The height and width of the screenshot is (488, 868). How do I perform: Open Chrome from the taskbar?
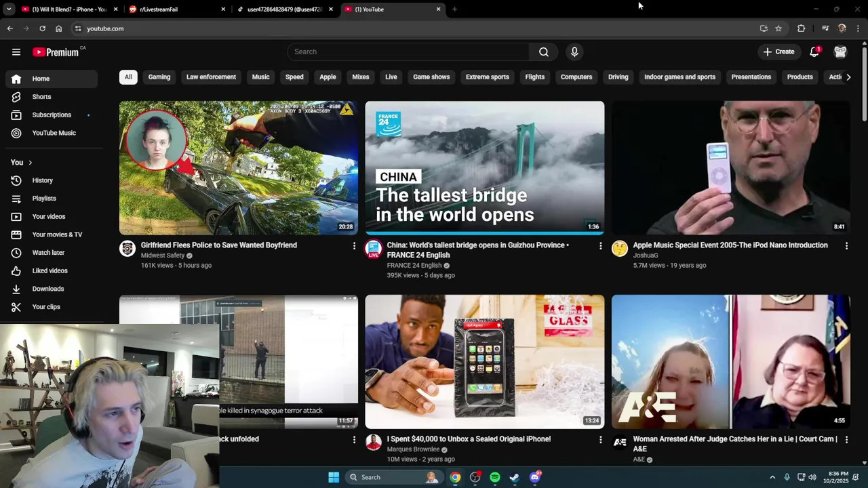pyautogui.click(x=455, y=477)
